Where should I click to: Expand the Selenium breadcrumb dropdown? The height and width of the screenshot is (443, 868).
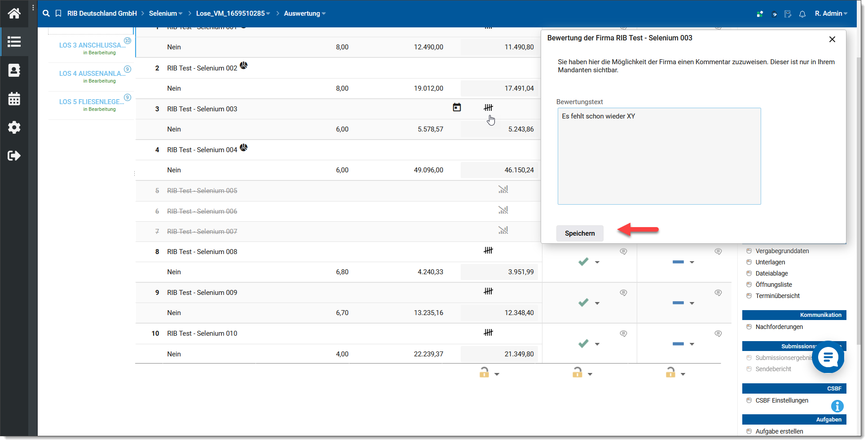(180, 14)
